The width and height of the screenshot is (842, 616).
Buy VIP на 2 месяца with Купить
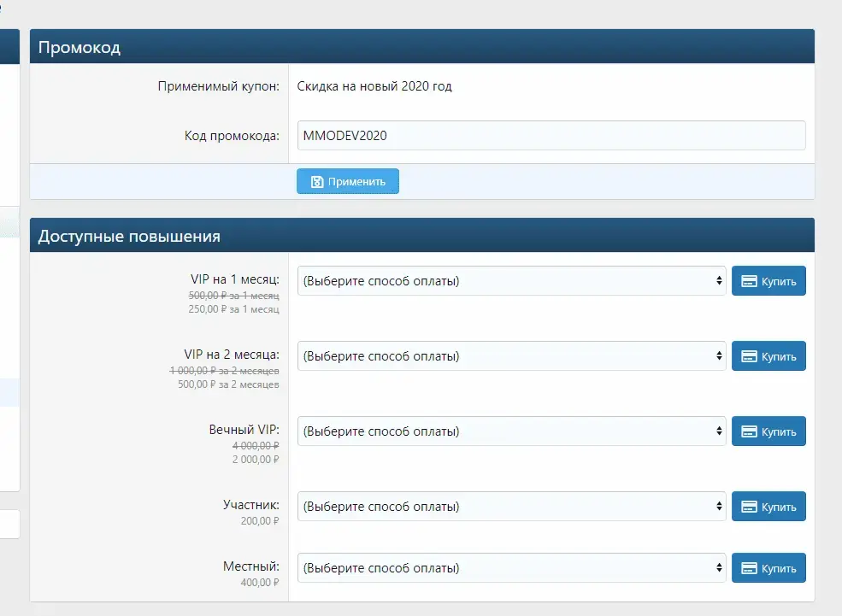click(768, 355)
